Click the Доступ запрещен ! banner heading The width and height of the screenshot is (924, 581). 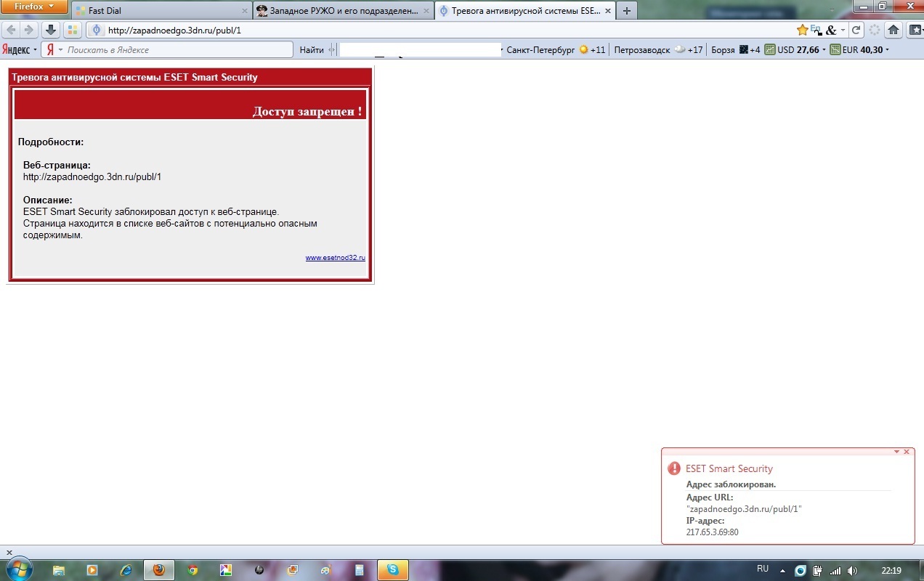(x=307, y=111)
